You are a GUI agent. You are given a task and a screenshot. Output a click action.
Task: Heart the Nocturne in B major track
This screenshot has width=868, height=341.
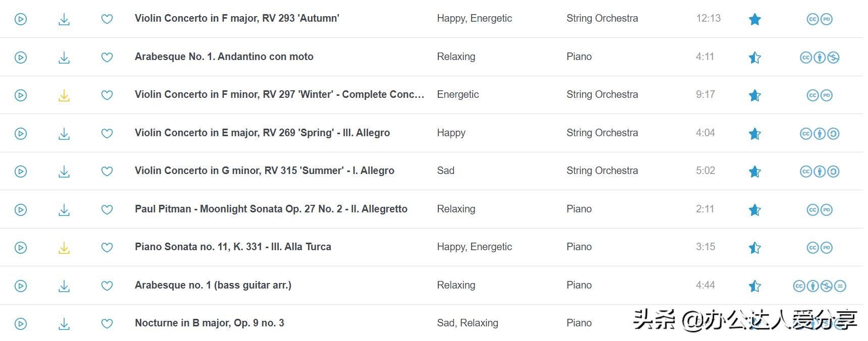tap(107, 324)
